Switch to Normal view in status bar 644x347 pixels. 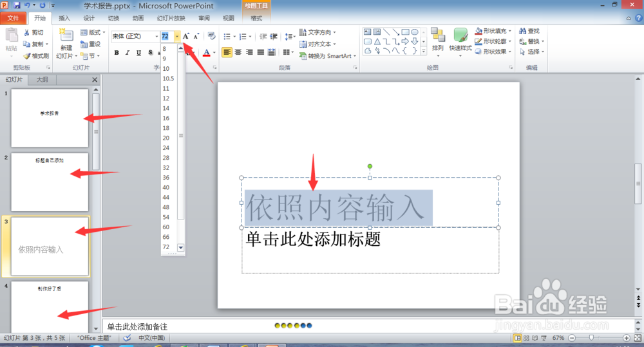click(518, 338)
